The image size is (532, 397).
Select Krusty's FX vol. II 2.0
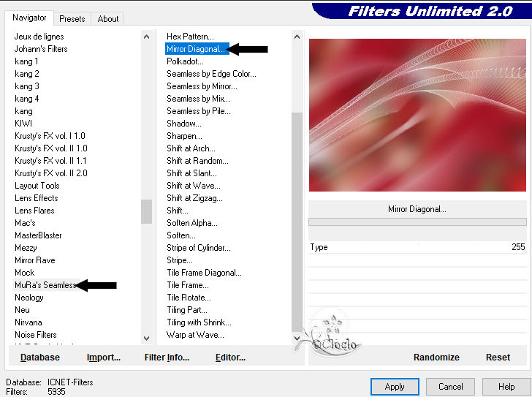51,173
